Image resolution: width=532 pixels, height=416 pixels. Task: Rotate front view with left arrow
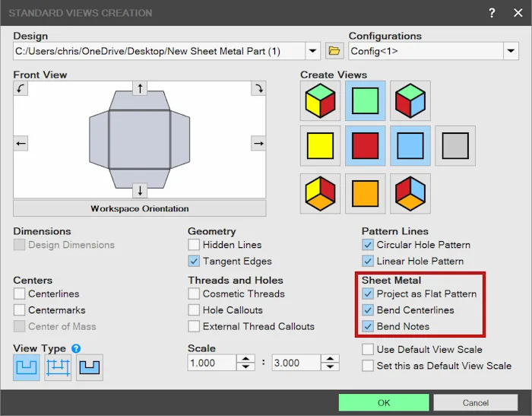click(21, 143)
